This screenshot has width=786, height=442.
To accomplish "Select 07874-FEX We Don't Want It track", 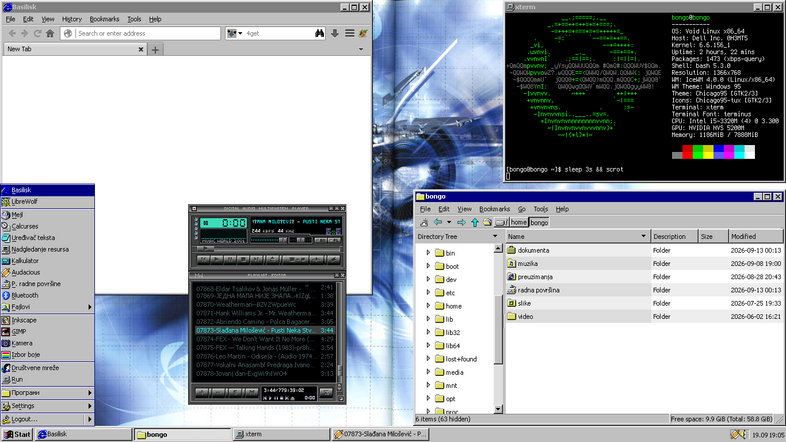I will pos(264,339).
